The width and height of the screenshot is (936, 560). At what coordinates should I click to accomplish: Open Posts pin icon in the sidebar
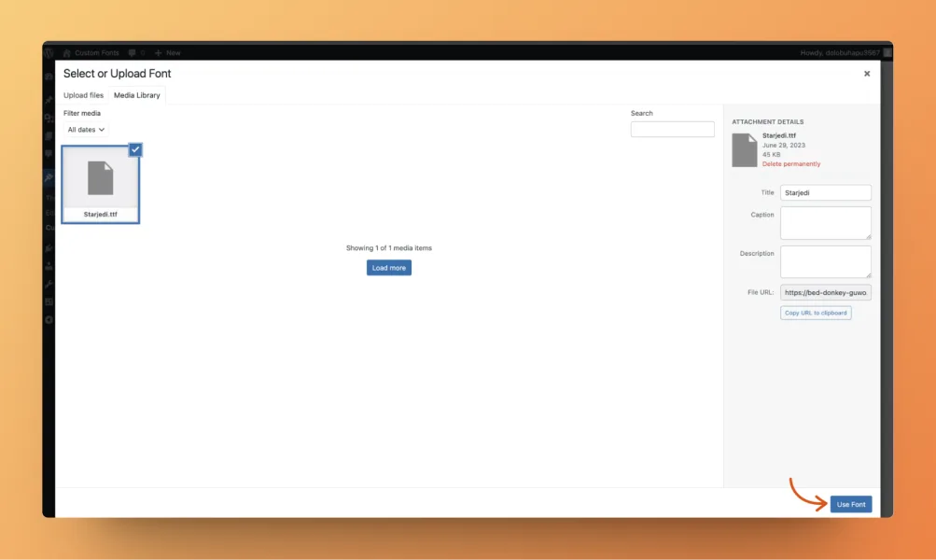(49, 99)
